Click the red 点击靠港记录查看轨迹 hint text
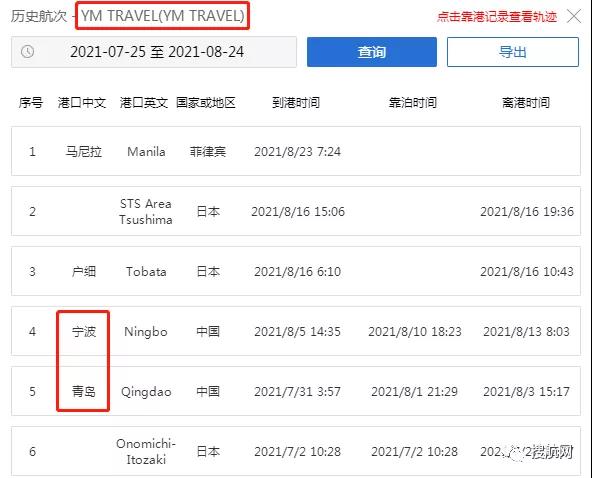This screenshot has height=478, width=592. click(x=497, y=17)
